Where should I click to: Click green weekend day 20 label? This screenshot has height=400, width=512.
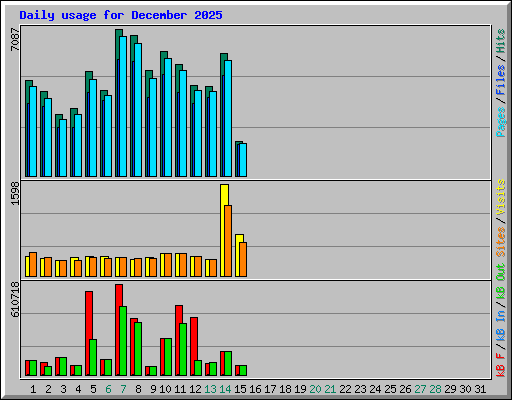[315, 389]
